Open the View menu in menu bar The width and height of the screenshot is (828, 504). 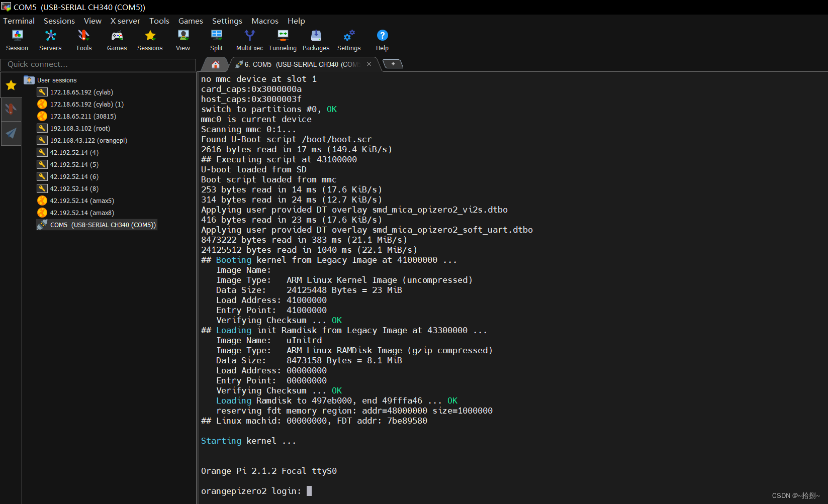coord(93,21)
